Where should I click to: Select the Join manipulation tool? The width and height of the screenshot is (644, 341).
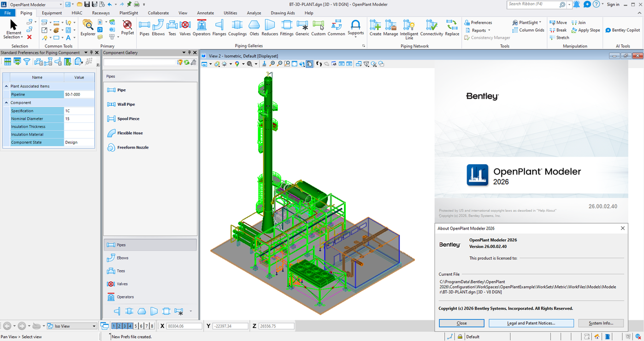click(579, 23)
